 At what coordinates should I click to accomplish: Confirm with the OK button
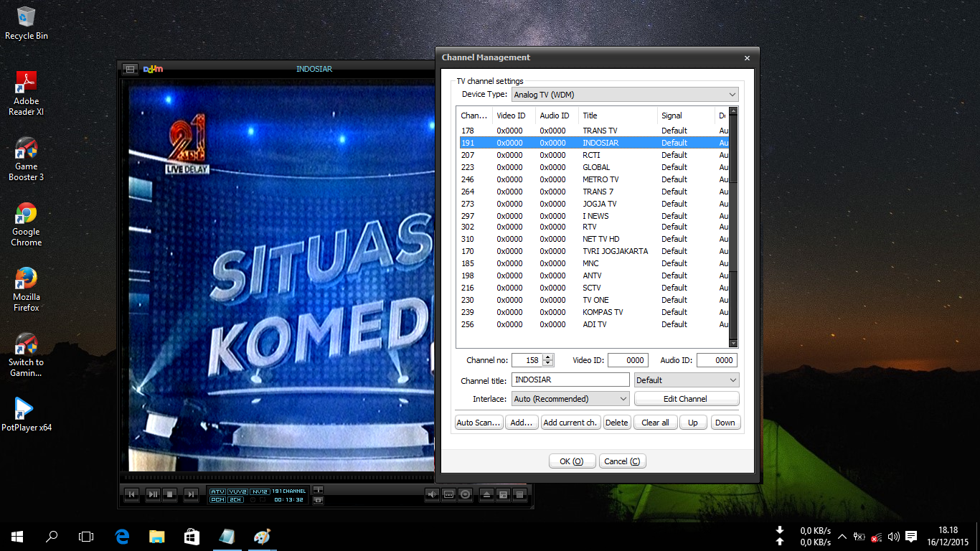pos(572,461)
